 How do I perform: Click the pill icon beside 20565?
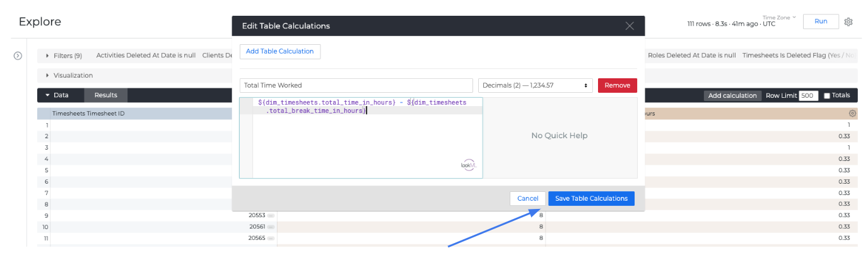tap(271, 238)
